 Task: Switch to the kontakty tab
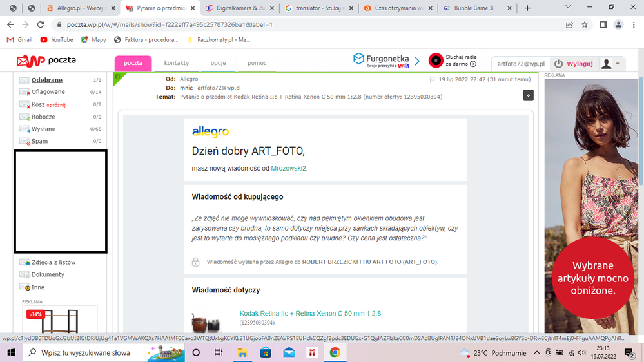coord(177,63)
